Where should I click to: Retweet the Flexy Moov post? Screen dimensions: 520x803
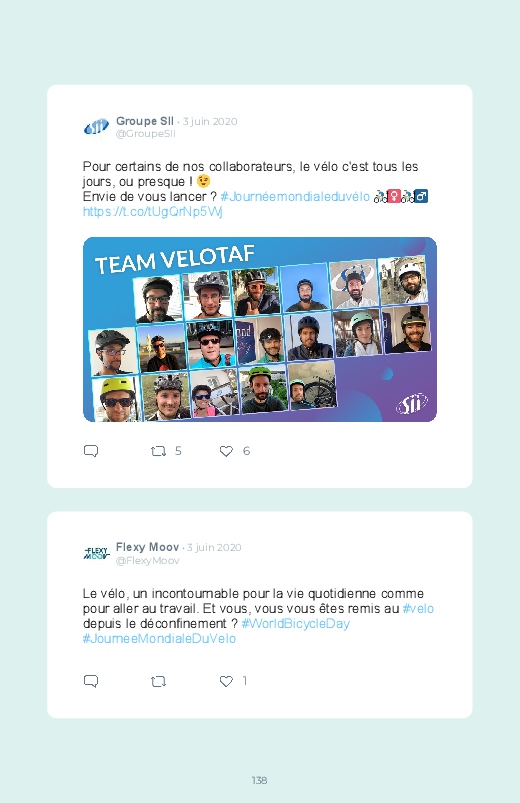coord(158,681)
